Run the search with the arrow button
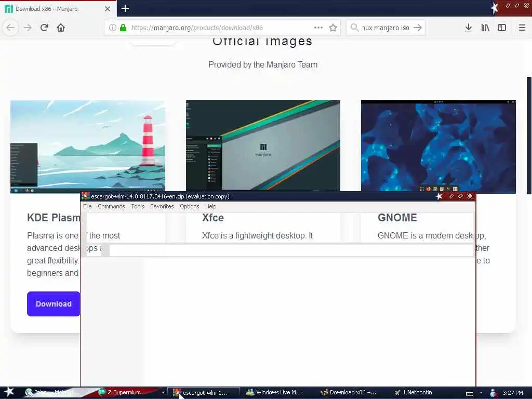 [418, 28]
